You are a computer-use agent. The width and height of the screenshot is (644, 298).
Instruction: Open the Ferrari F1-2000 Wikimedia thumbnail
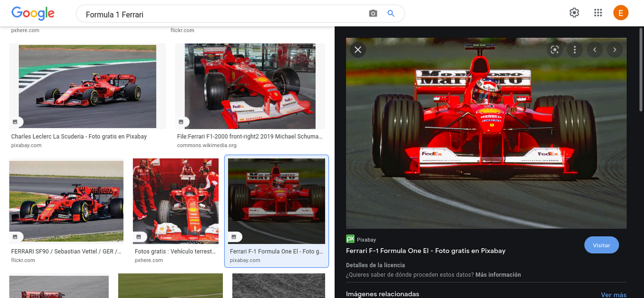point(250,86)
